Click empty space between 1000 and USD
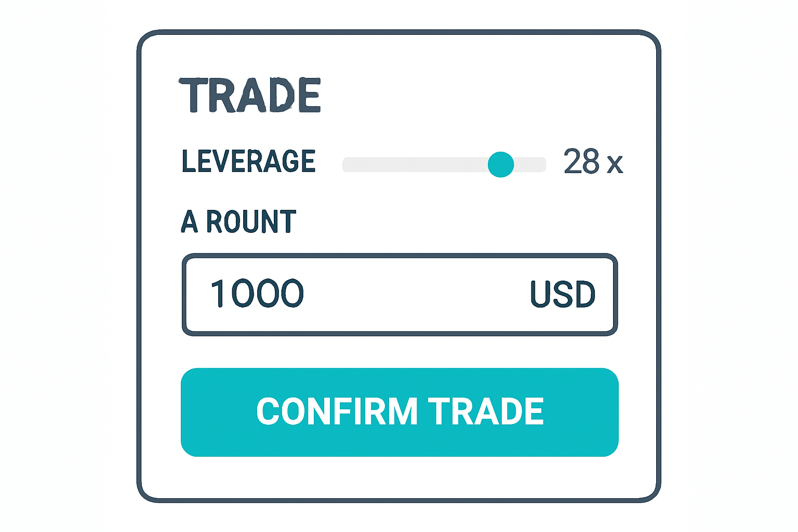The width and height of the screenshot is (798, 532). click(416, 295)
